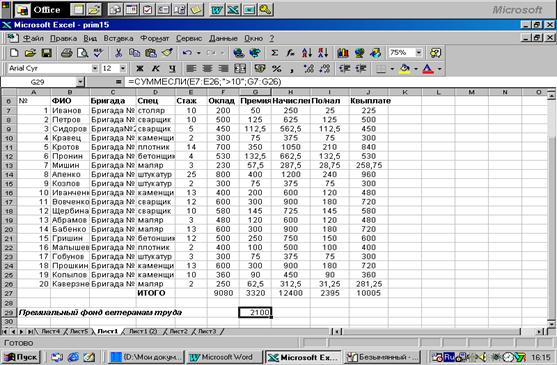Apply the percent style icon
The image size is (557, 365).
coord(276,69)
